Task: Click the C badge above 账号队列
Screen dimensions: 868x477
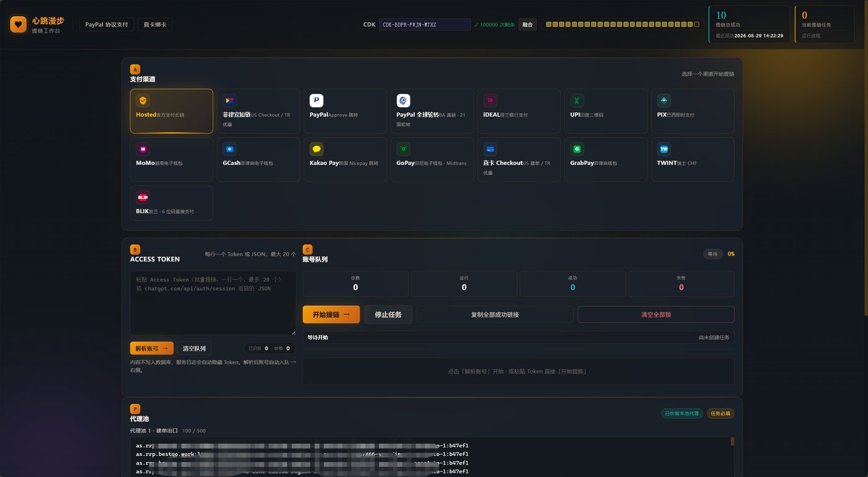Action: coord(308,250)
